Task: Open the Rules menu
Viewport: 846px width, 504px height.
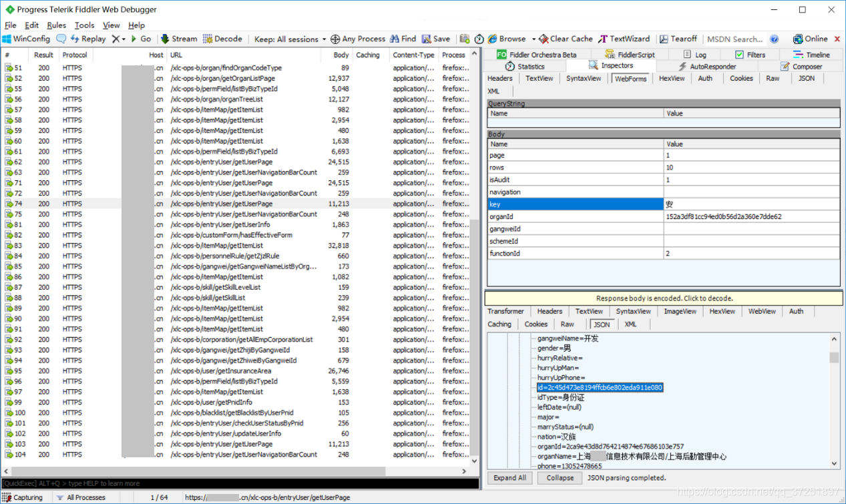Action: [x=57, y=25]
